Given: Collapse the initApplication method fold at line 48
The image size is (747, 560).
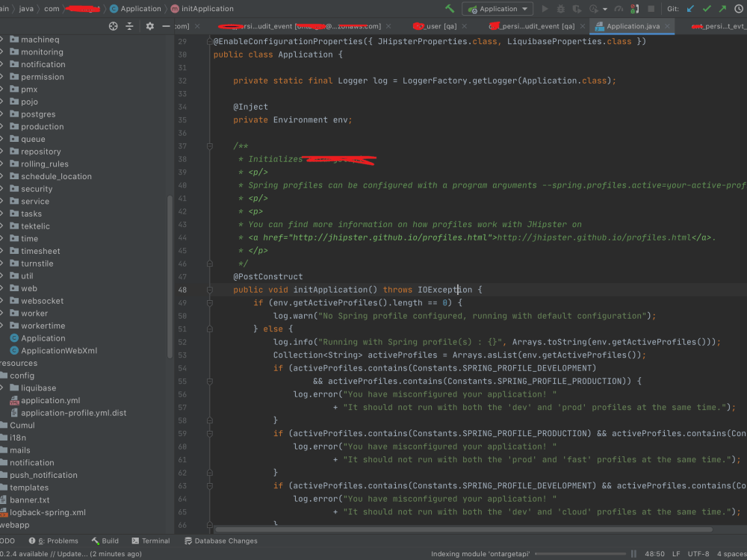Looking at the screenshot, I should tap(208, 289).
